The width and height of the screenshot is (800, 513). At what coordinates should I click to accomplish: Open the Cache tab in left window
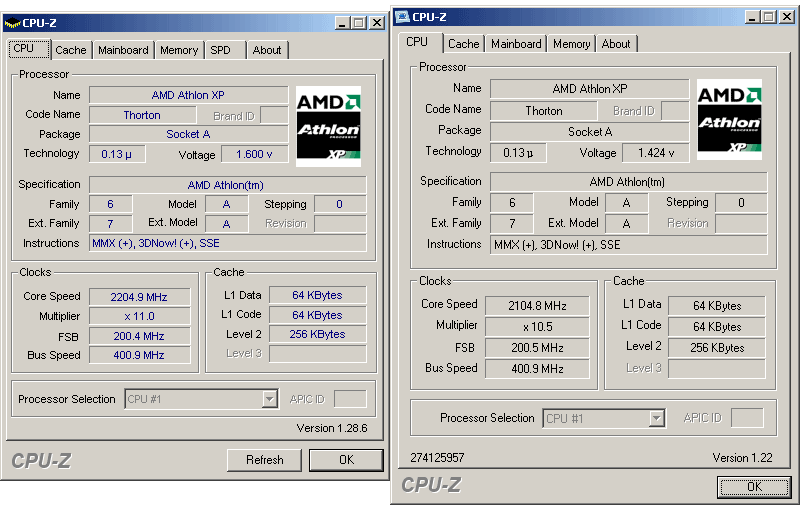click(x=71, y=50)
